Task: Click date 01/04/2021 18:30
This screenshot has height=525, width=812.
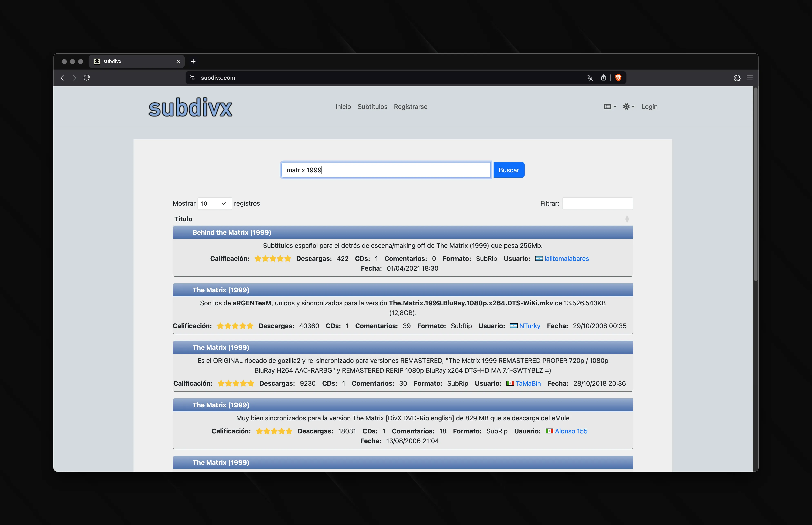Action: [x=413, y=269]
